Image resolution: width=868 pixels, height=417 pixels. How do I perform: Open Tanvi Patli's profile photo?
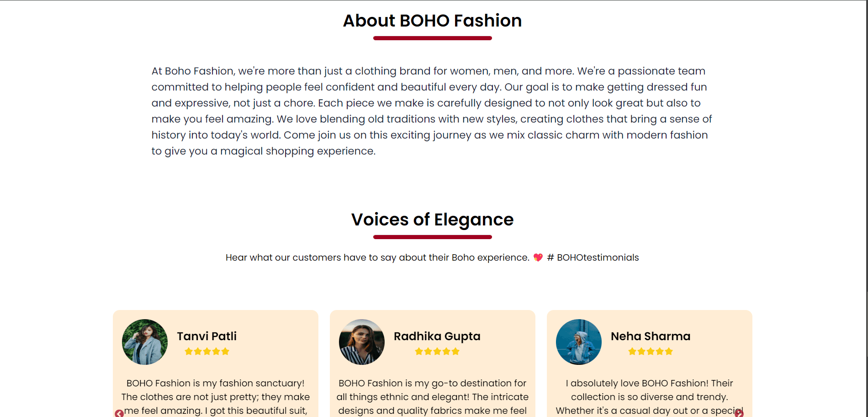[x=145, y=342]
